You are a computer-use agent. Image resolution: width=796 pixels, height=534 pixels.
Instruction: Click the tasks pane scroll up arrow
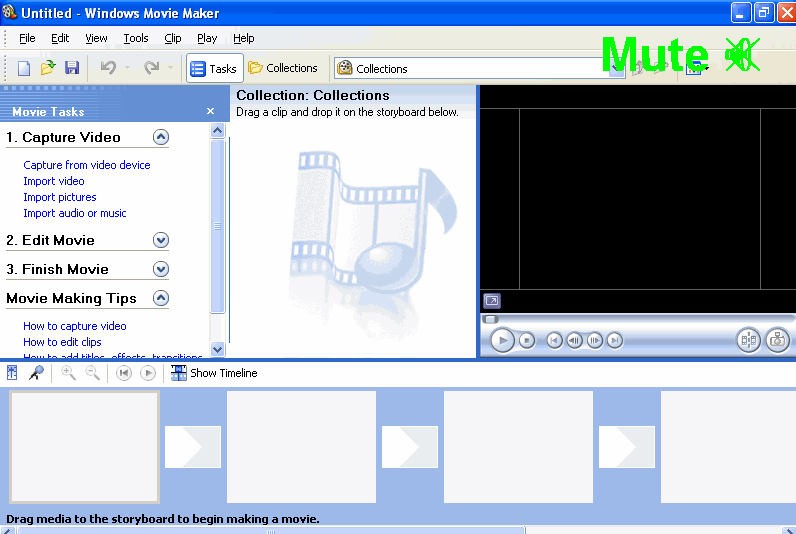click(x=217, y=131)
